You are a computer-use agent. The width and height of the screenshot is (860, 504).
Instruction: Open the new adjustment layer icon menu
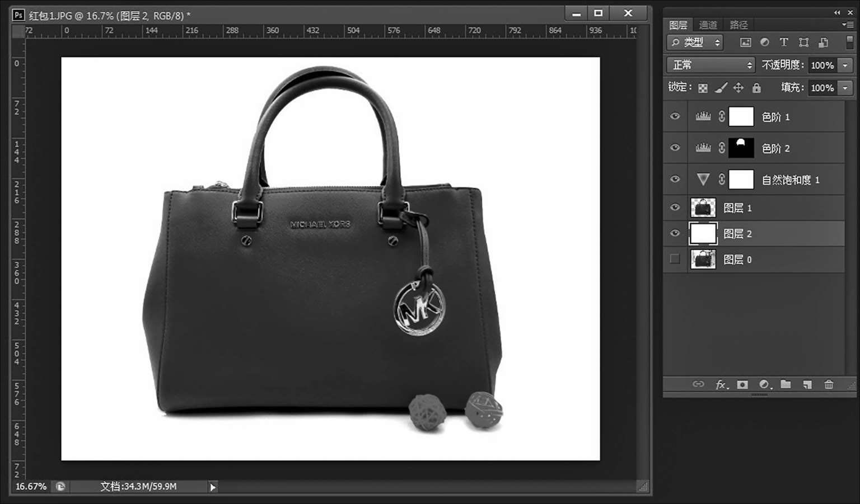(764, 384)
